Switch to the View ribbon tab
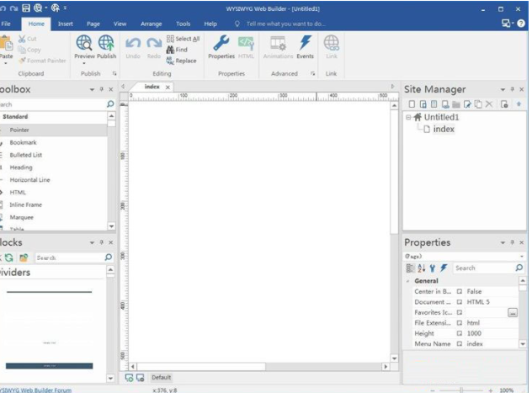 tap(120, 24)
